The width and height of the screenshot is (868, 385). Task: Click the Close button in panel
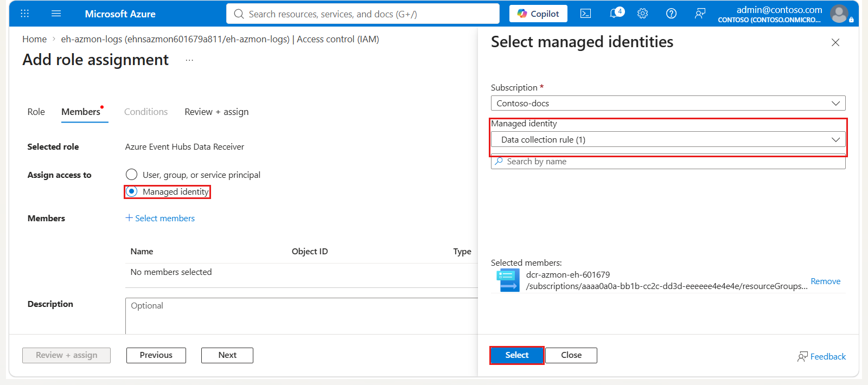click(x=571, y=355)
